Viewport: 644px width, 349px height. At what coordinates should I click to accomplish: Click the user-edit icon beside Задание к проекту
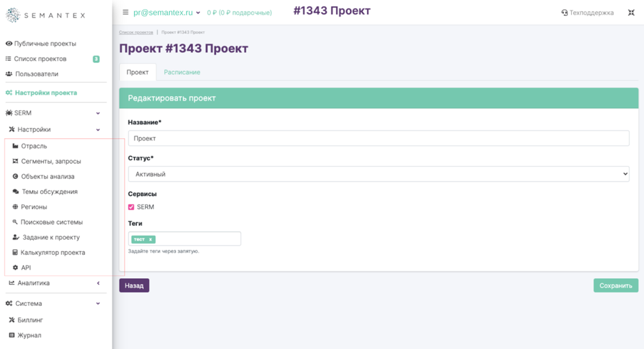16,237
